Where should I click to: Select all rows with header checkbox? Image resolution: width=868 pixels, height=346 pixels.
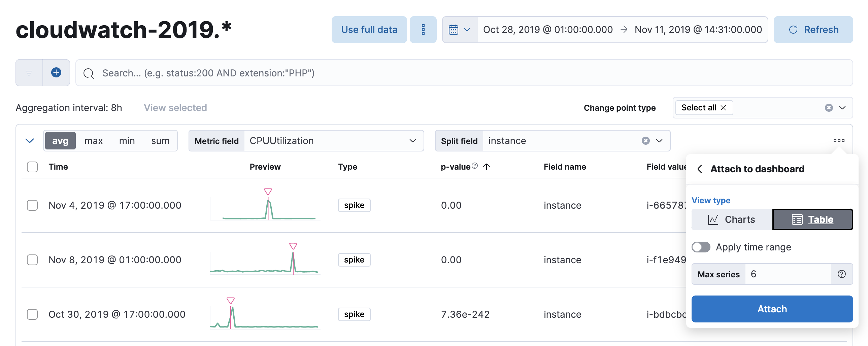click(x=32, y=167)
